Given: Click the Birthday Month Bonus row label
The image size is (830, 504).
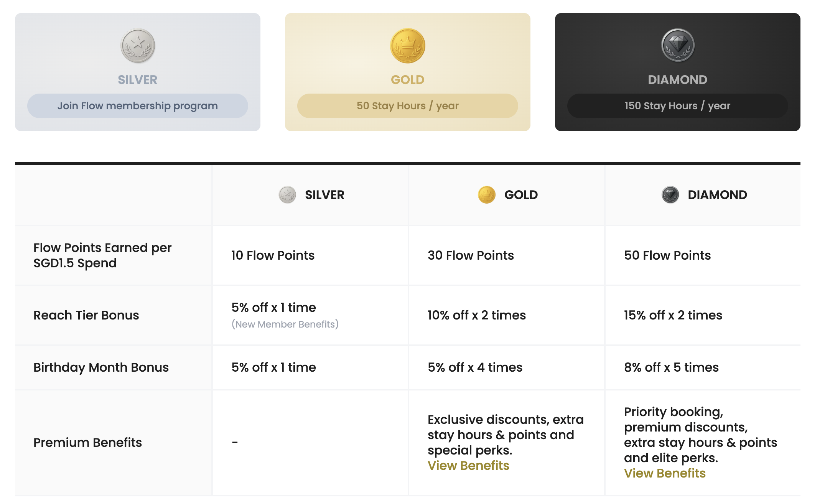Looking at the screenshot, I should coord(101,367).
